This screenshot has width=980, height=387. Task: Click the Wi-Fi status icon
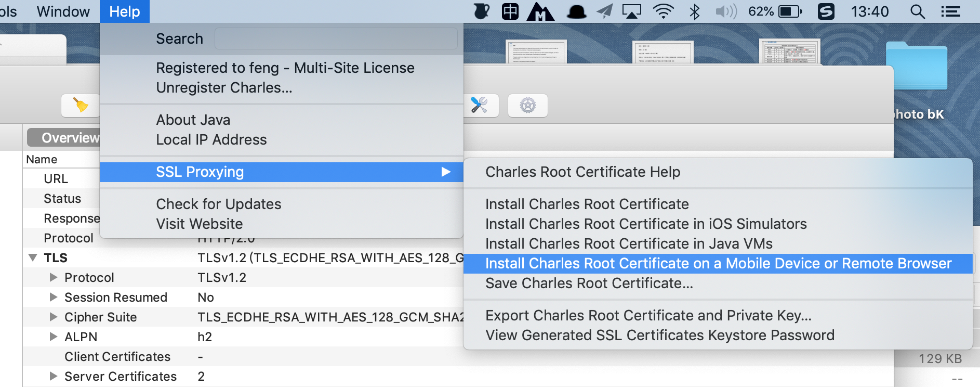(663, 11)
